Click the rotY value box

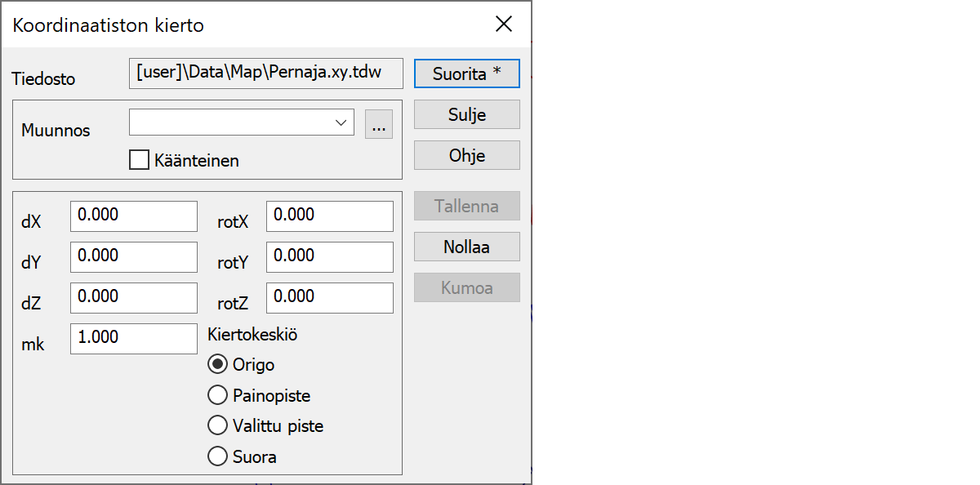pyautogui.click(x=329, y=257)
